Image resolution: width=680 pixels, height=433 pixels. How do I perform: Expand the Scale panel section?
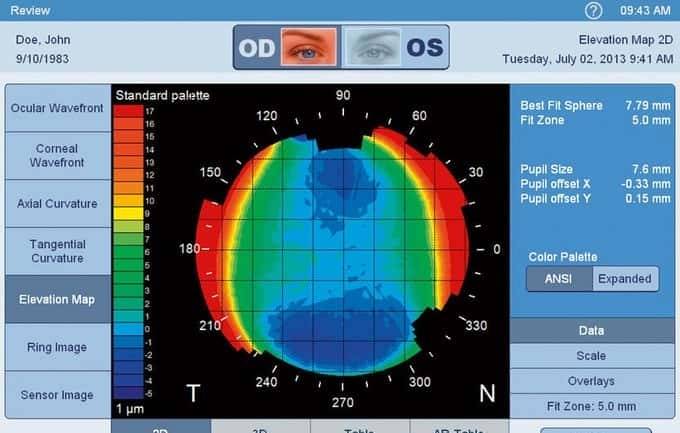(592, 356)
